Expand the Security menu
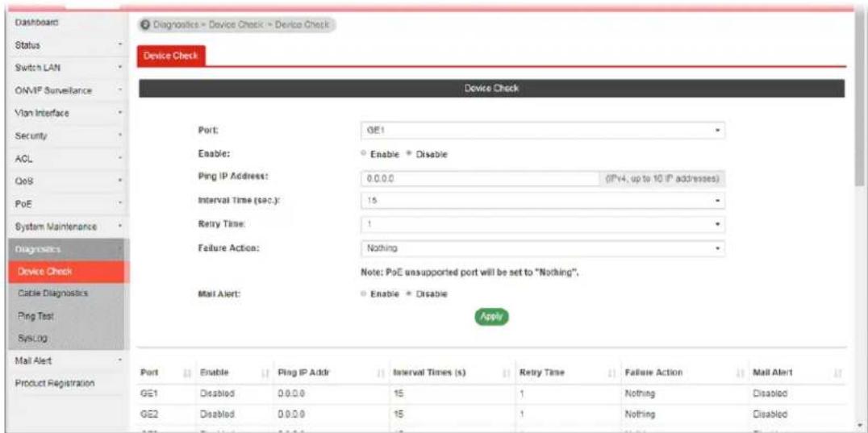Image resolution: width=868 pixels, height=433 pixels. pos(69,135)
